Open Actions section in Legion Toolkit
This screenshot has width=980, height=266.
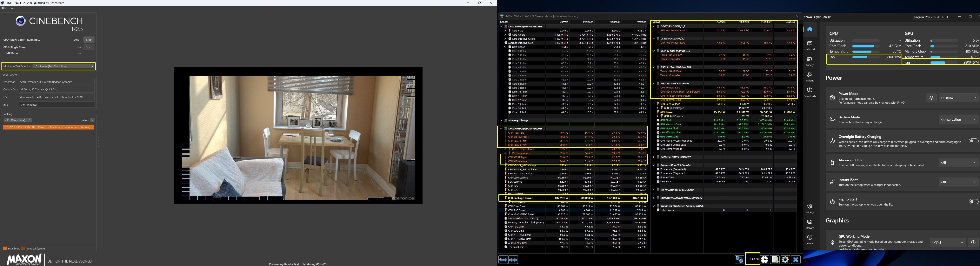point(810,77)
